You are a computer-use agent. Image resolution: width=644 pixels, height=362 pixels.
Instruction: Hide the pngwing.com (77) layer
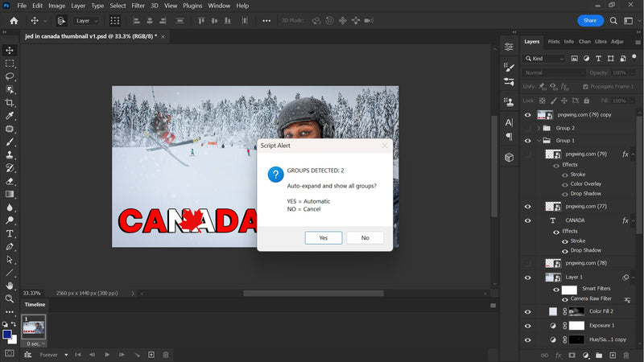pyautogui.click(x=528, y=207)
